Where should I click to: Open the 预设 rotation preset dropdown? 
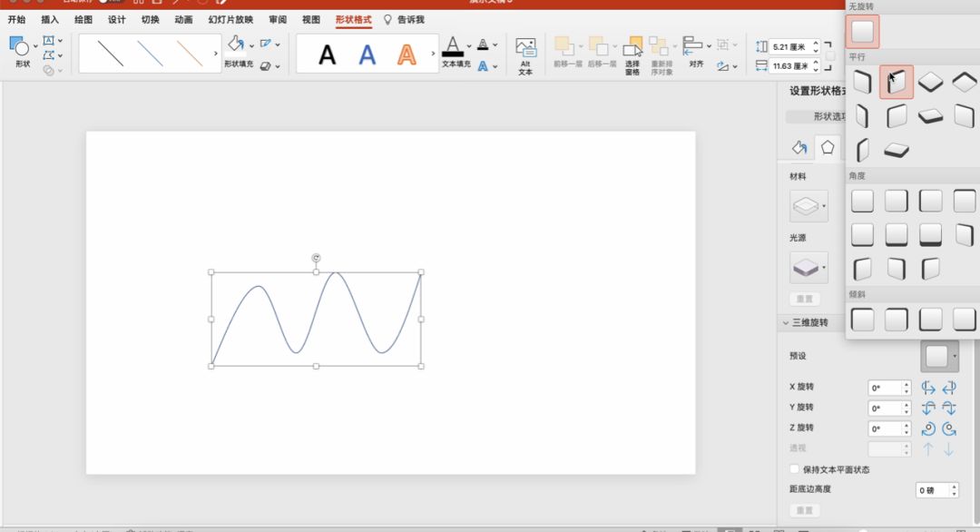940,357
